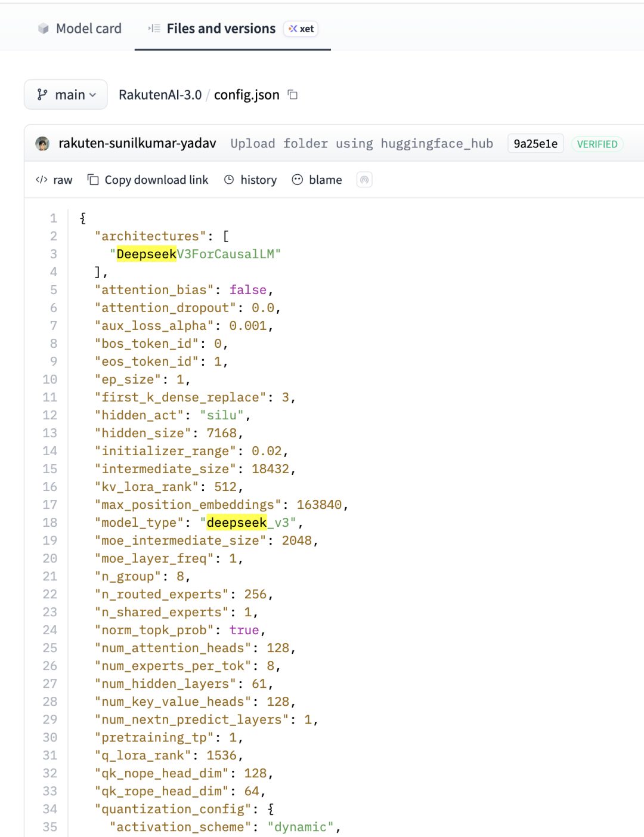
Task: Click the "norm_topk_prob" true value
Action: pyautogui.click(x=244, y=630)
